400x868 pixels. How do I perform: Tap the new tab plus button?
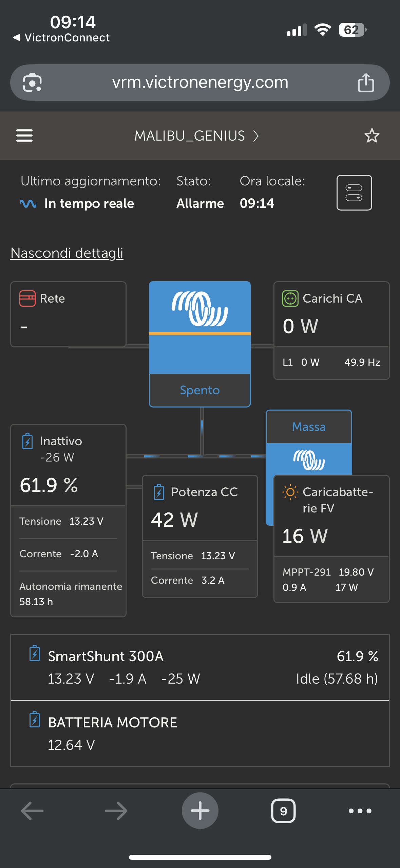click(x=200, y=811)
